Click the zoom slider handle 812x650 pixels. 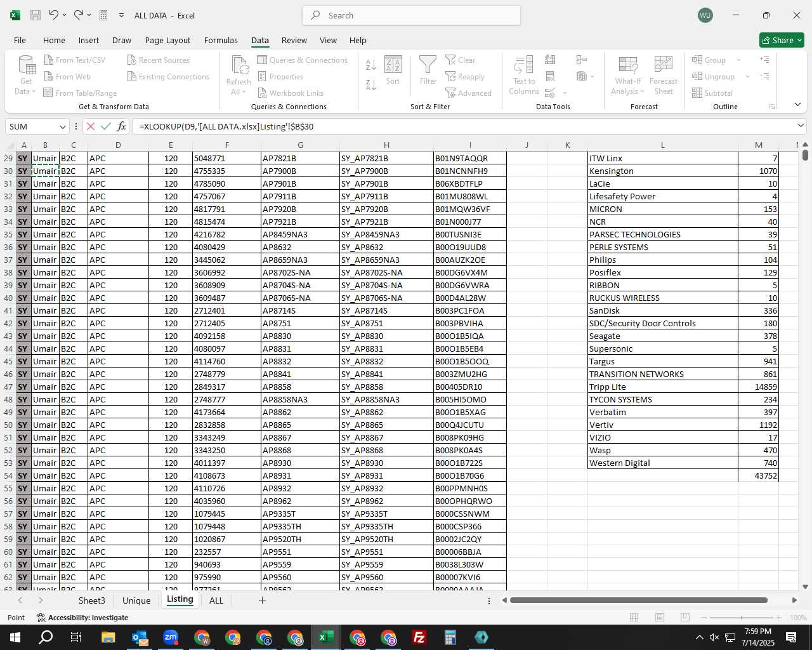point(742,617)
